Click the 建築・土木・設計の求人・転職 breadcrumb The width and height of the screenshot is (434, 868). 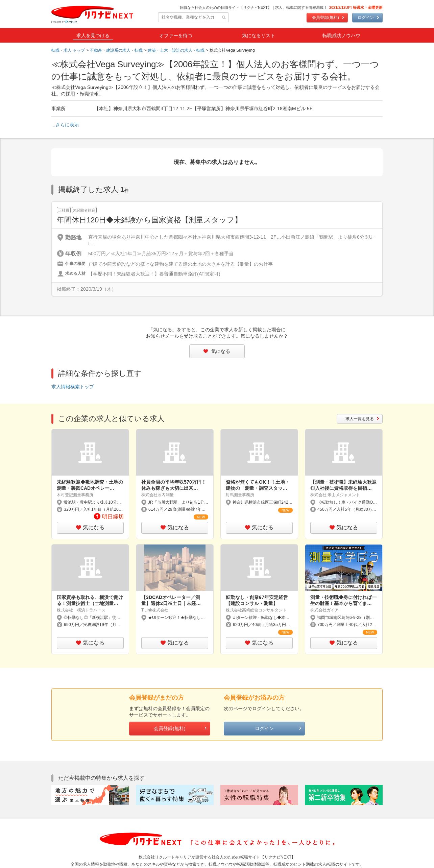[x=176, y=50]
